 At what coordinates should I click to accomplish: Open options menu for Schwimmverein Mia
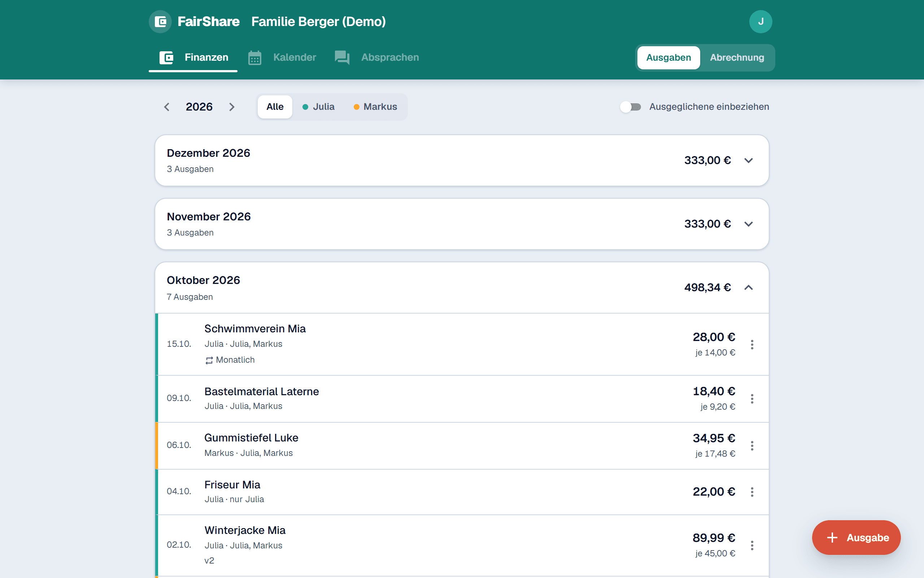point(752,344)
